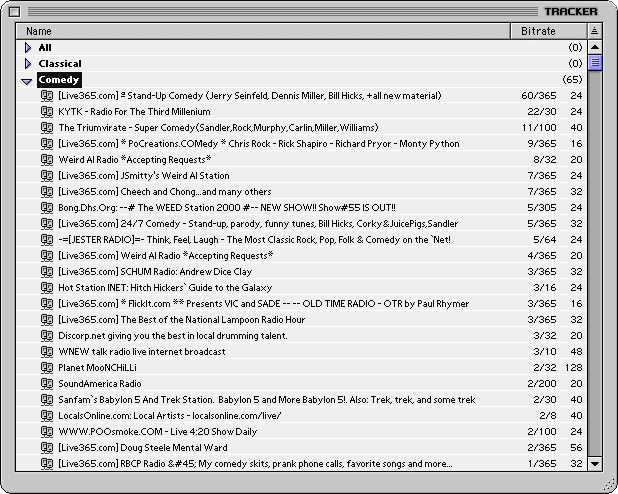Select the Comedy category label
This screenshot has width=618, height=494.
tap(59, 80)
